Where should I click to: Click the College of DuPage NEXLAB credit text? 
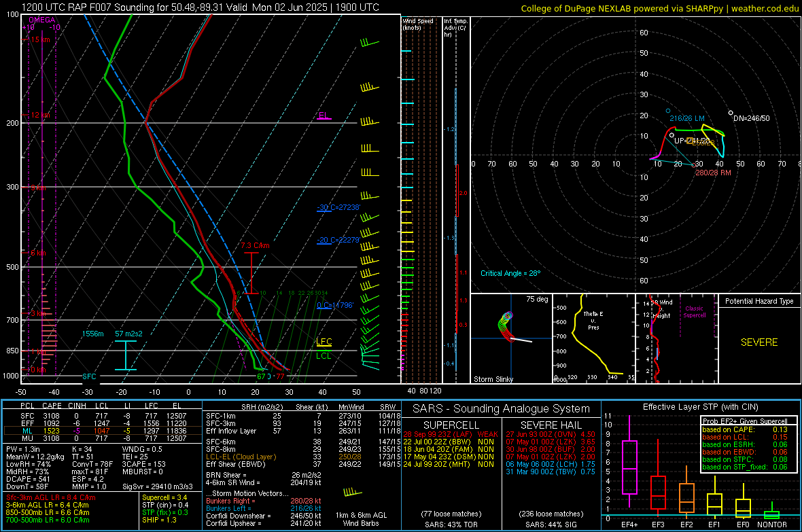(x=659, y=8)
